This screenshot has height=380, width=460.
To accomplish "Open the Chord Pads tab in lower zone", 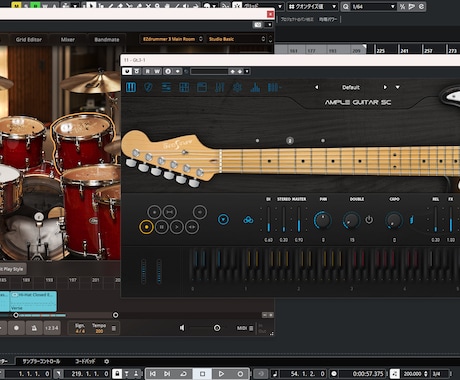I will tap(85, 361).
